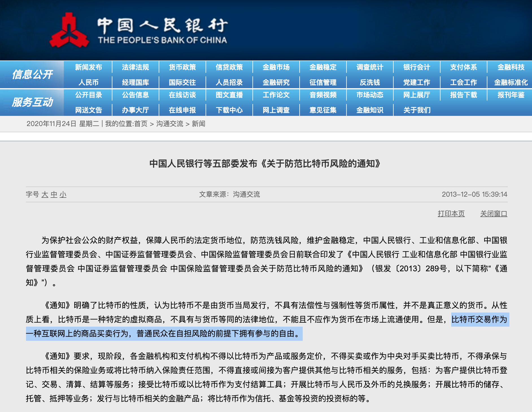Open 金融知识 link

point(370,110)
